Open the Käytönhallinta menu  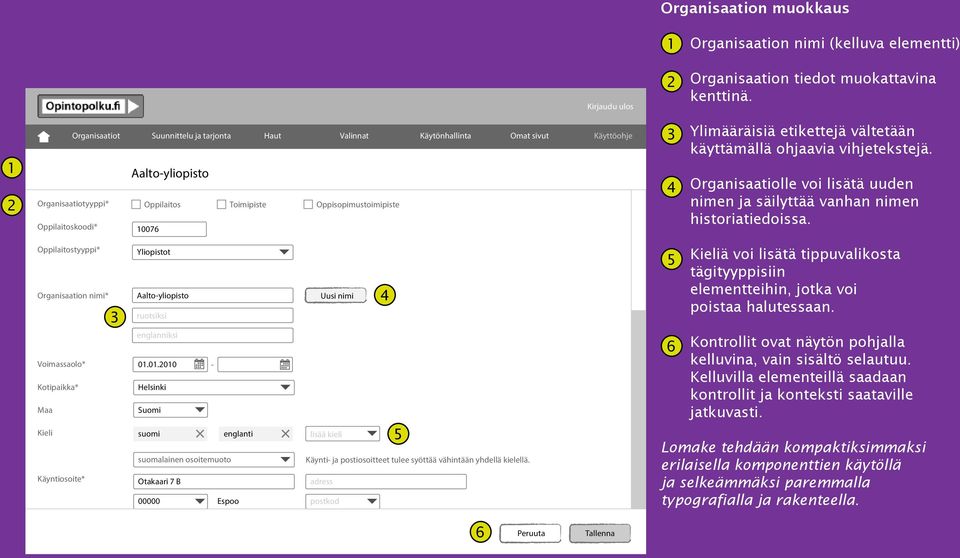(x=445, y=136)
